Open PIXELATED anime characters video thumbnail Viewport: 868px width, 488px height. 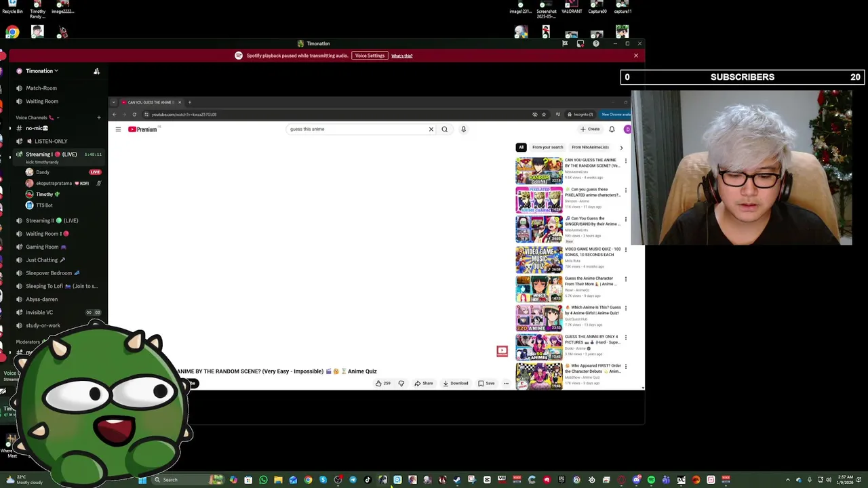pos(539,200)
